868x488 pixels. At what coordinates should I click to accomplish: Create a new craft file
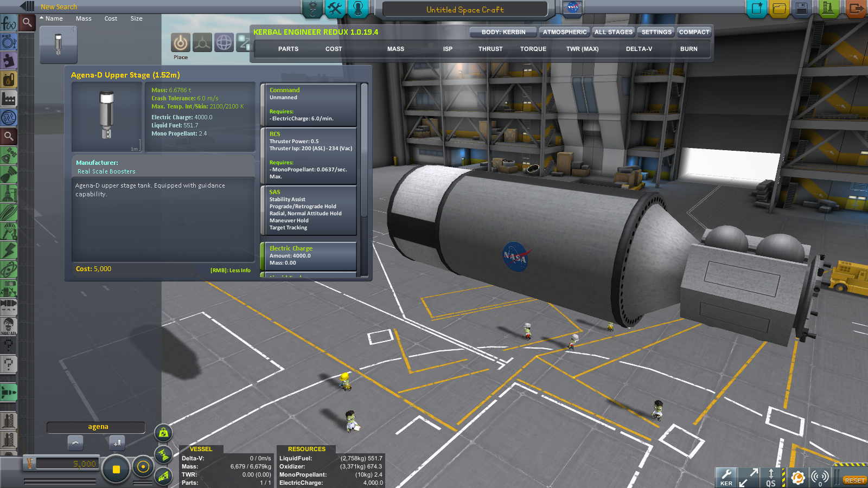click(756, 9)
